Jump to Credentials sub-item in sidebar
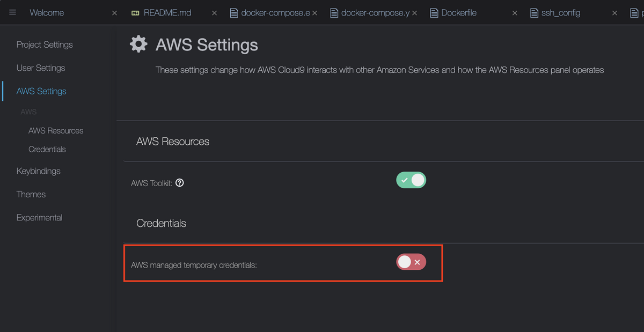The height and width of the screenshot is (332, 644). (47, 150)
